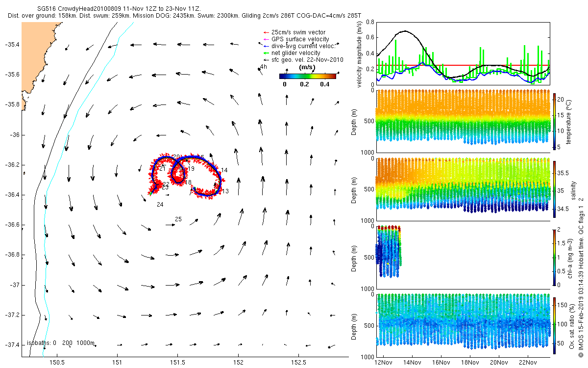Click the '1.5' tick on the chl-a colorbar
This screenshot has width=588, height=368.
click(562, 243)
